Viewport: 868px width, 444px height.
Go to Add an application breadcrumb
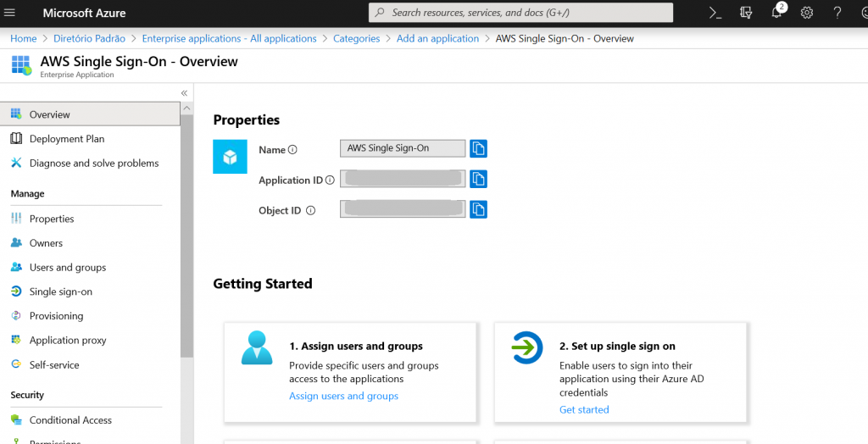tap(437, 38)
